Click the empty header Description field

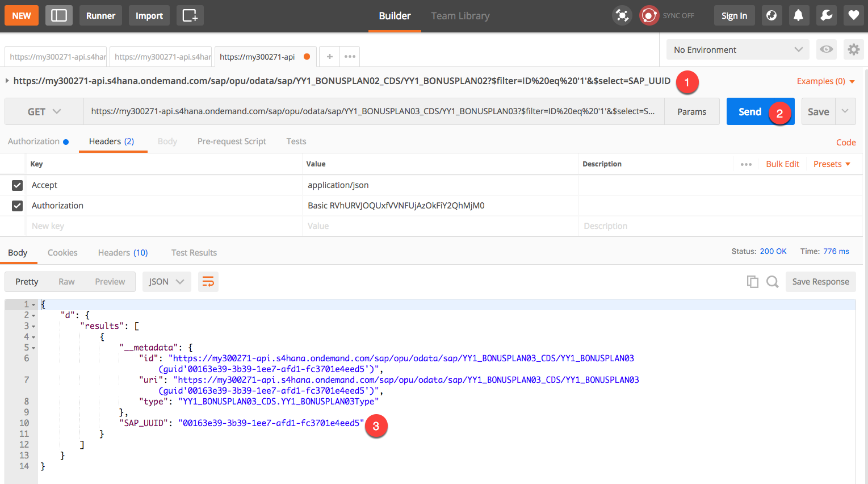pos(720,226)
